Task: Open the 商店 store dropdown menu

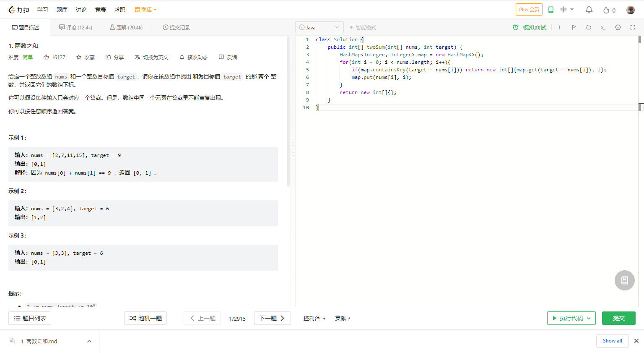Action: (145, 10)
